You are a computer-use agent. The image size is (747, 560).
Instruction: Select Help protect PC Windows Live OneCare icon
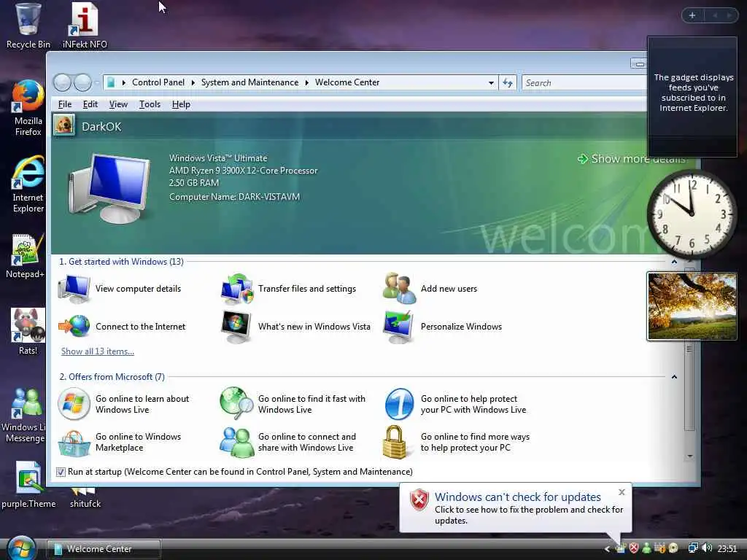tap(399, 404)
